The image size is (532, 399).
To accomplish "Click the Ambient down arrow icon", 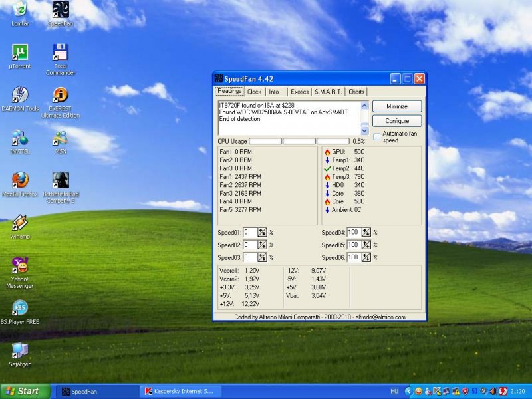I will tap(327, 210).
